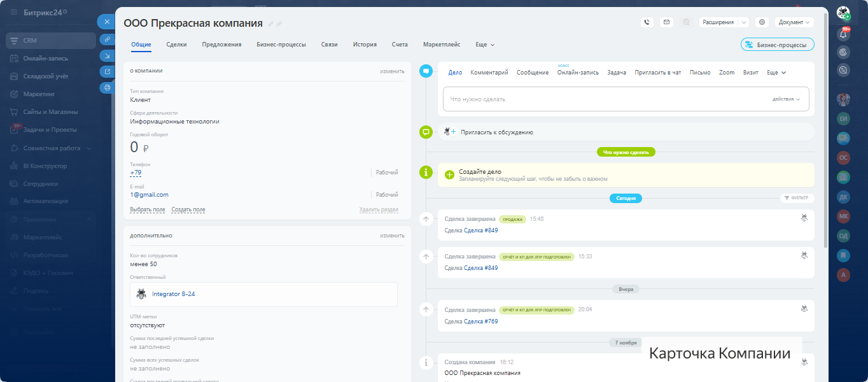Open card in new window icon
868x382 pixels.
click(107, 71)
